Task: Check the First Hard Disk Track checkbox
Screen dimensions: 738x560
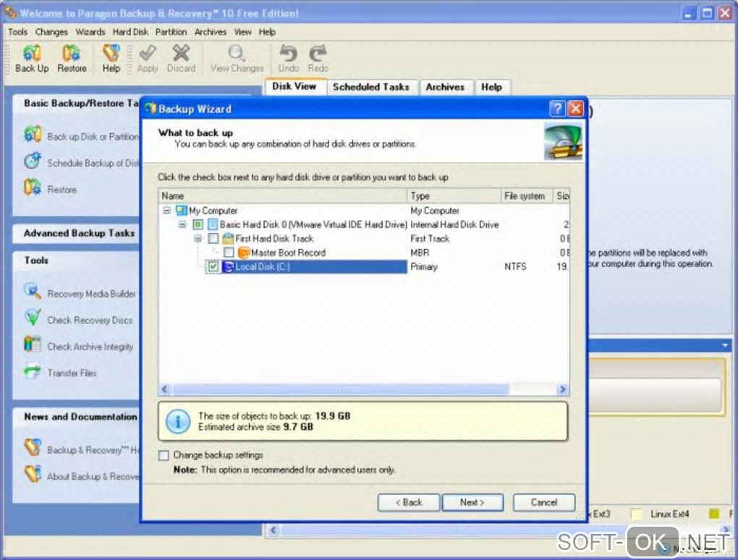Action: pyautogui.click(x=213, y=239)
